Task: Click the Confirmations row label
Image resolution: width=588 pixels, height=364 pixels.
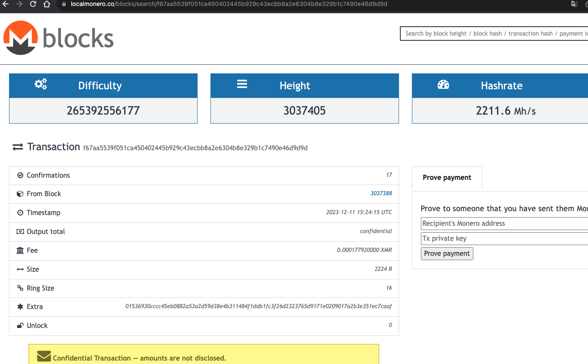Action: tap(48, 176)
